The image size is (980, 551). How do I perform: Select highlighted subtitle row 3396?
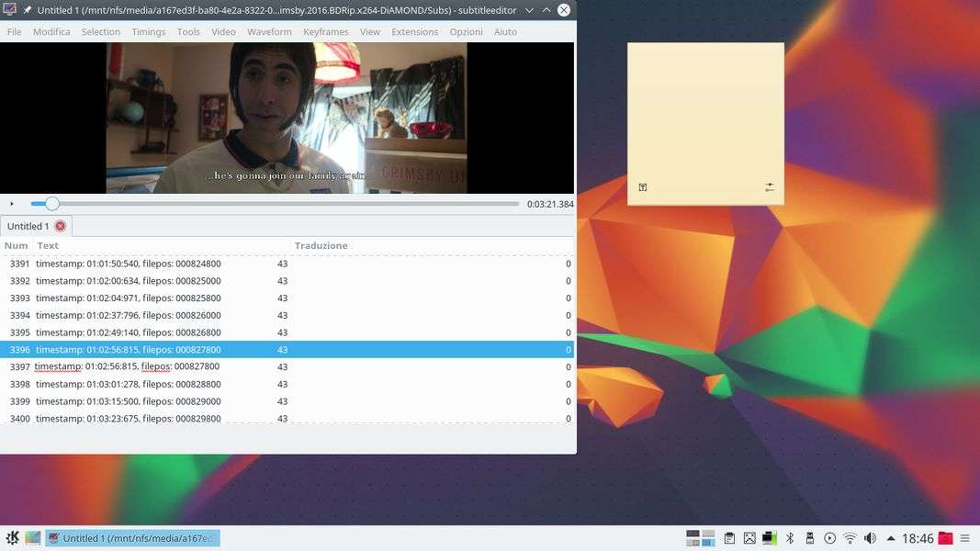coord(287,350)
